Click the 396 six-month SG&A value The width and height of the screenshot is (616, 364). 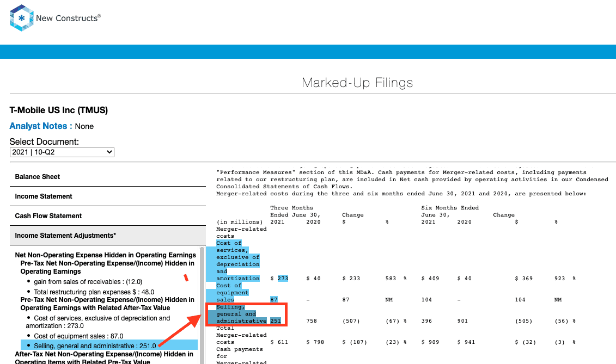tap(426, 321)
